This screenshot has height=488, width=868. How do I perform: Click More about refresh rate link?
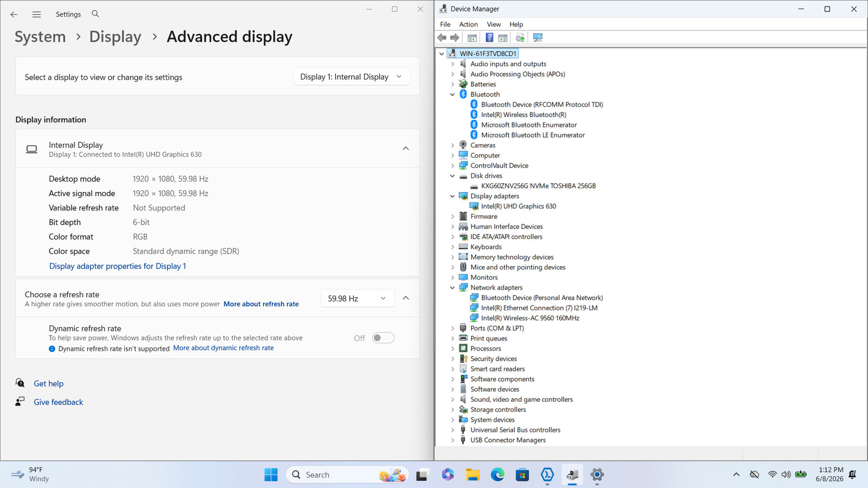261,304
